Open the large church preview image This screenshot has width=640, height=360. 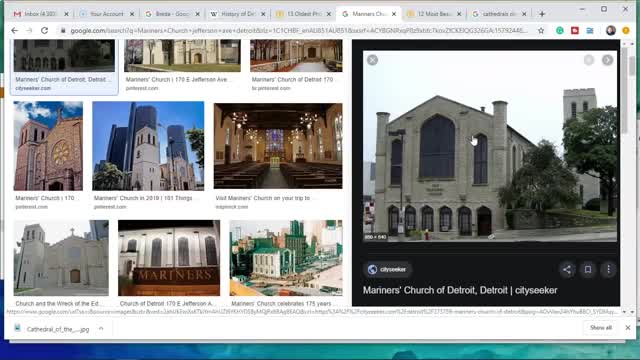pos(490,146)
